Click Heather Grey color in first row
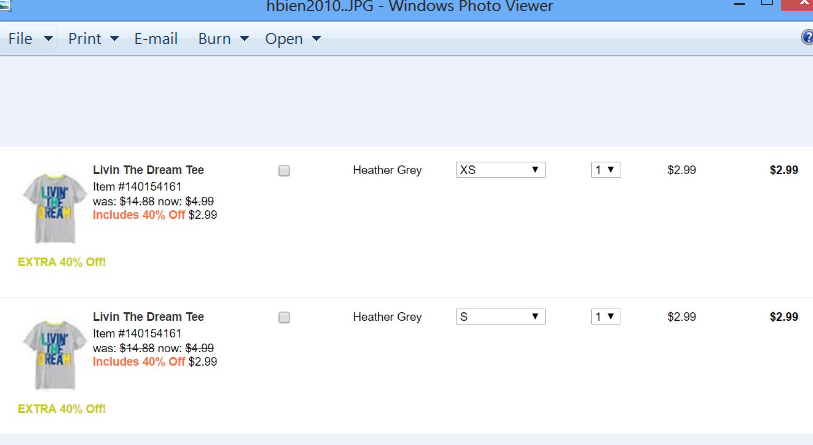This screenshot has height=445, width=813. [x=387, y=170]
